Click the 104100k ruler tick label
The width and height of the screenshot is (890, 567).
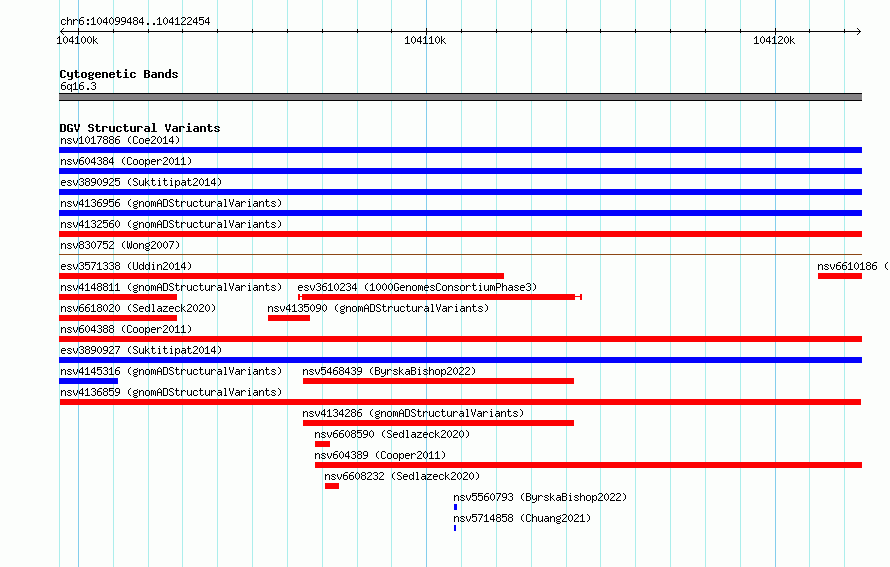[77, 40]
